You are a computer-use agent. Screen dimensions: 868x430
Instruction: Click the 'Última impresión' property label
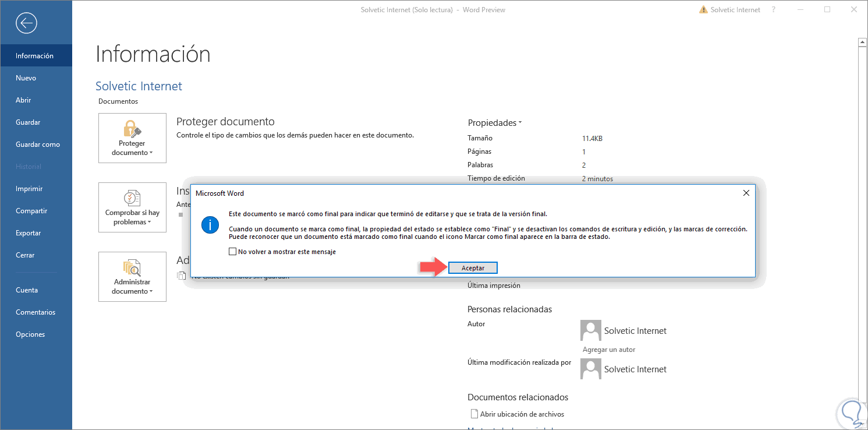point(494,286)
